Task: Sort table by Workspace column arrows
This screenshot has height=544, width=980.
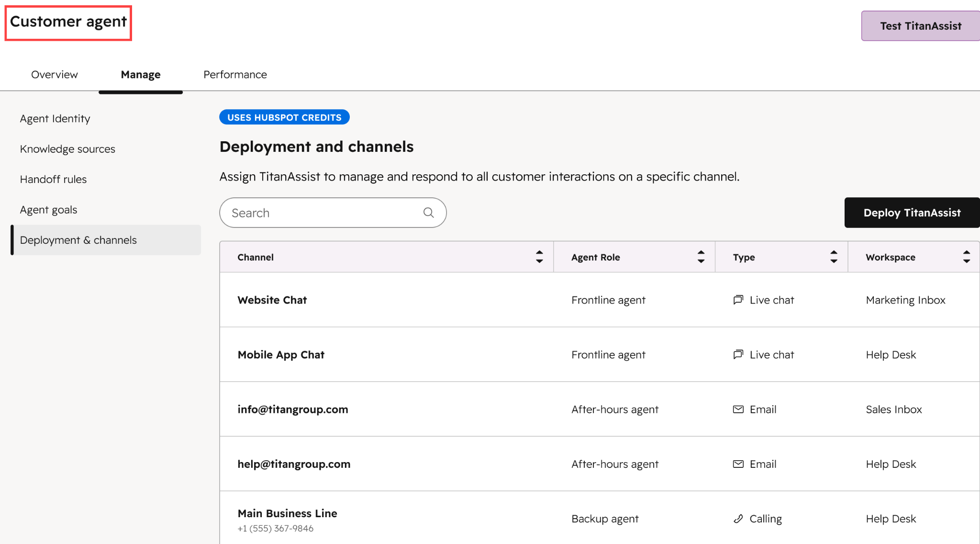Action: 967,257
